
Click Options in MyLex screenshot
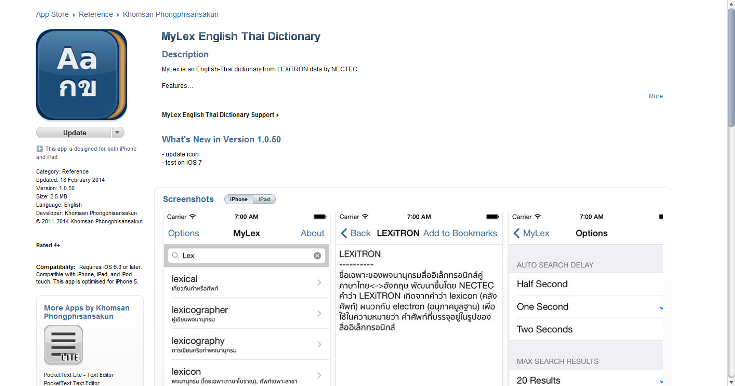click(183, 233)
